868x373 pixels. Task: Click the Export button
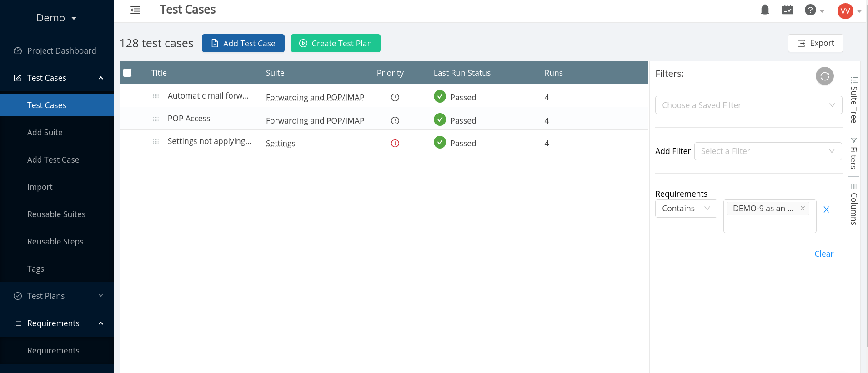tap(815, 43)
